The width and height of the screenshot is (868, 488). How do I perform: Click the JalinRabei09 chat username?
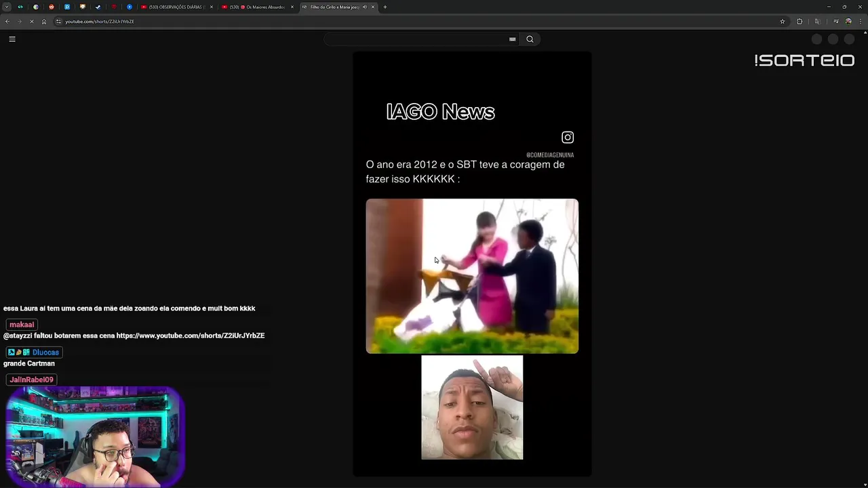pyautogui.click(x=31, y=380)
